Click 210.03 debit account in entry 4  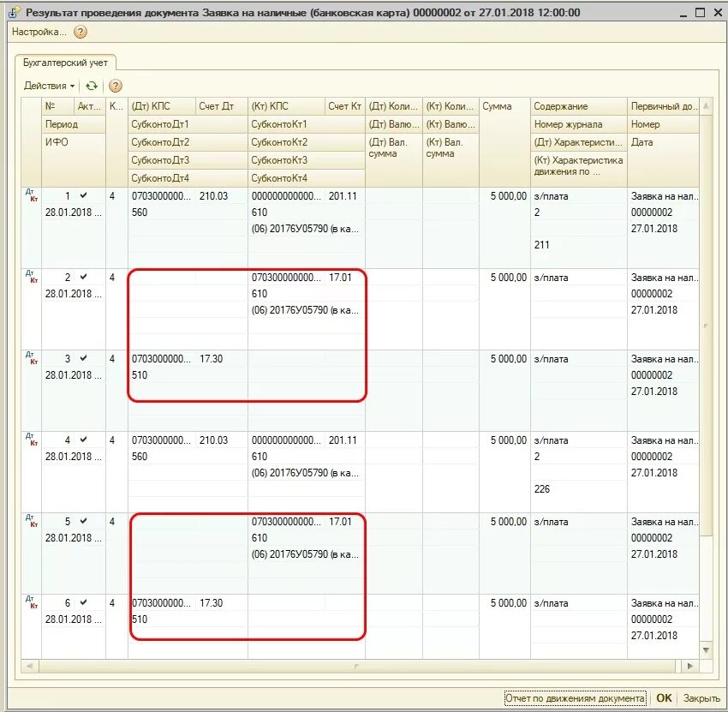213,440
